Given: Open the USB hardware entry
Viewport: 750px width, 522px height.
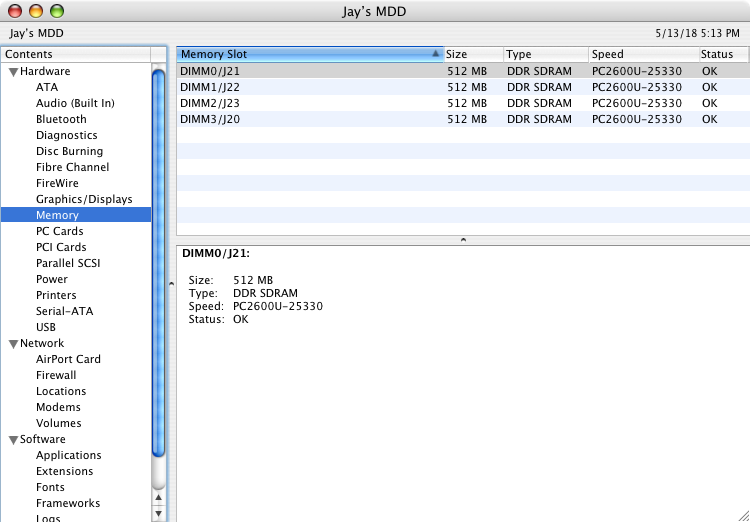Looking at the screenshot, I should click(x=46, y=327).
